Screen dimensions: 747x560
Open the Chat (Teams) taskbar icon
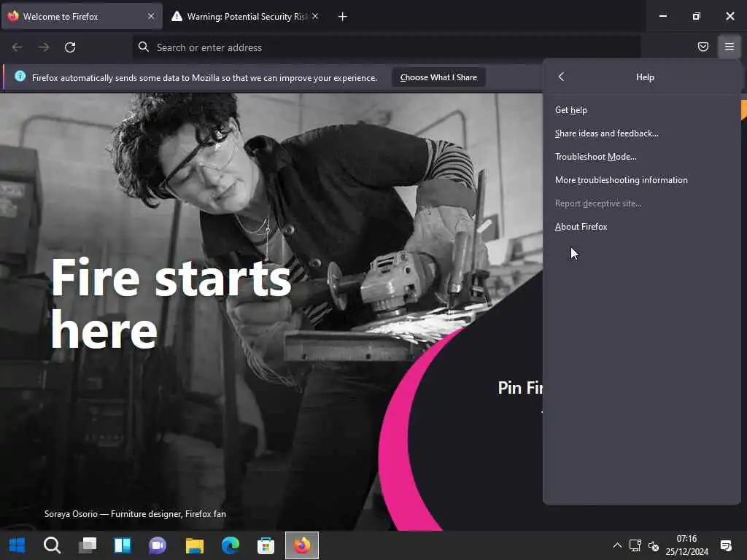[x=158, y=545]
